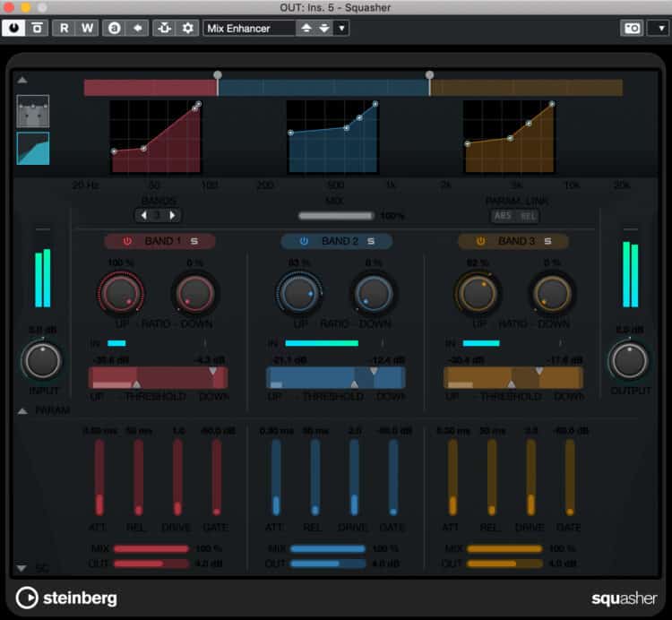
Task: Click Band 3 compression curve graph
Action: pyautogui.click(x=509, y=137)
